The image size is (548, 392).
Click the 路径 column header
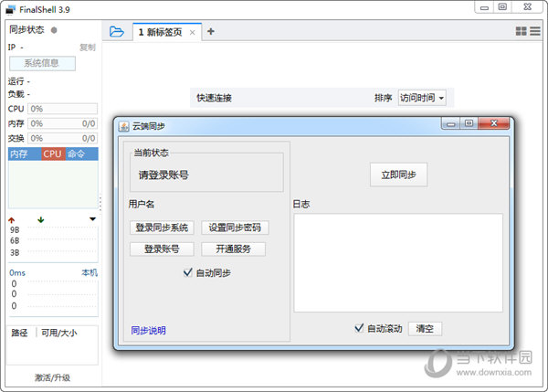point(19,333)
